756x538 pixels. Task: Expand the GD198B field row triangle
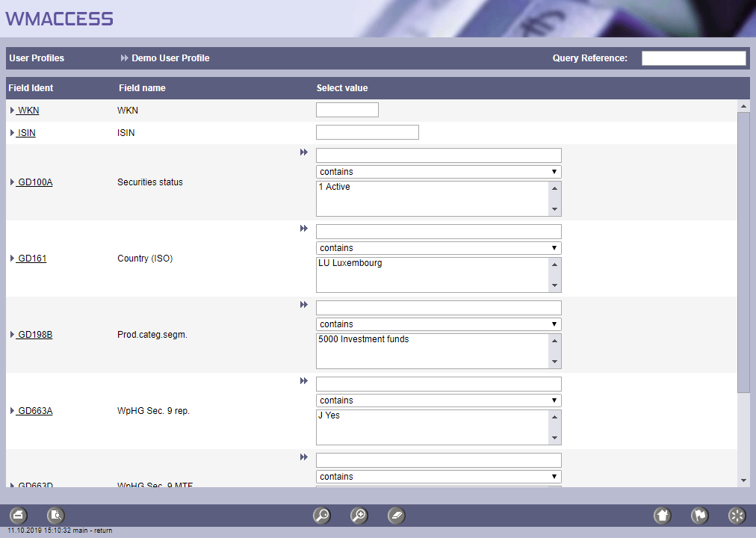click(x=12, y=335)
